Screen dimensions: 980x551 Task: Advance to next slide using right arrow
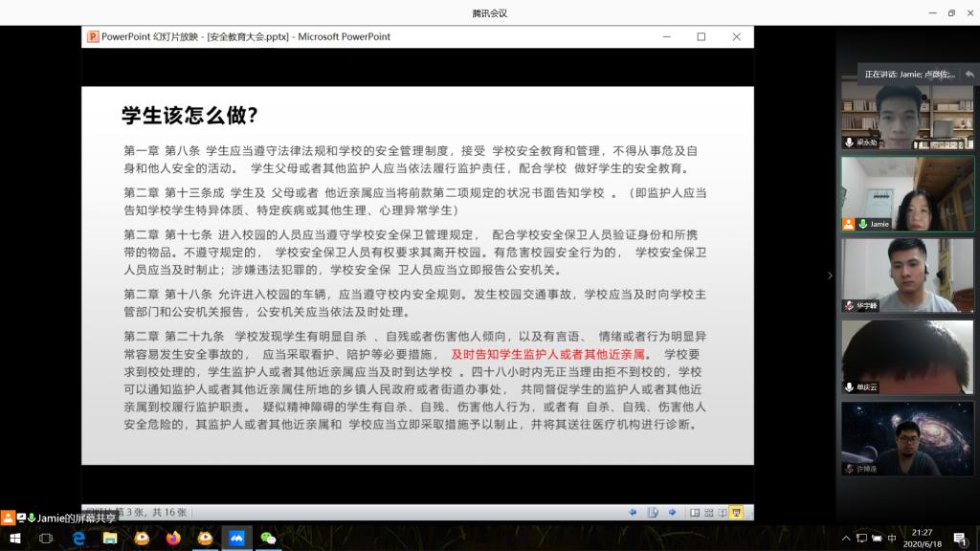click(672, 512)
